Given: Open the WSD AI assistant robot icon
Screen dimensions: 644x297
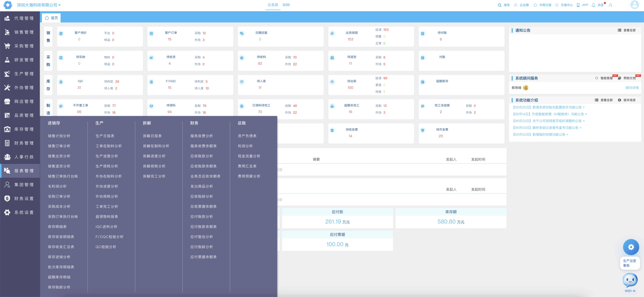Looking at the screenshot, I should [x=630, y=280].
